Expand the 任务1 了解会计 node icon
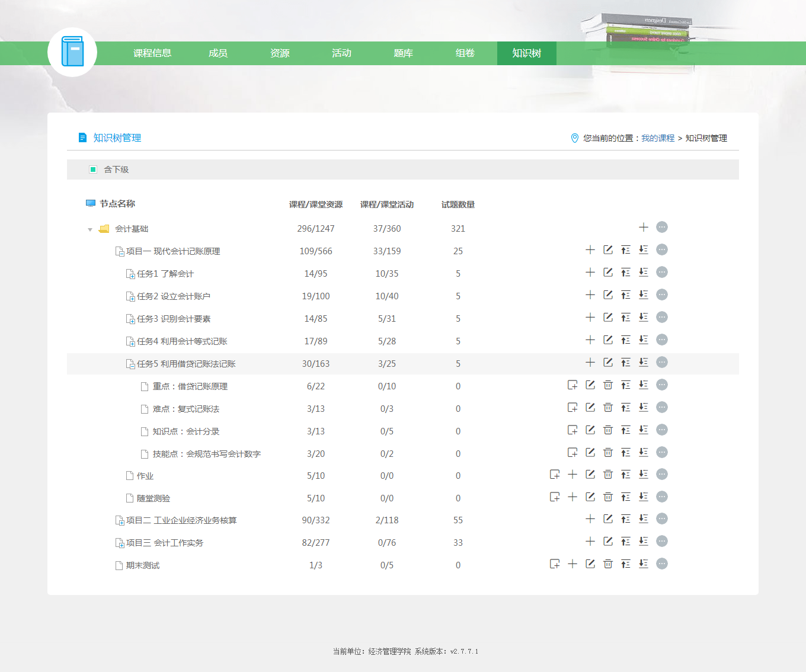 click(130, 274)
